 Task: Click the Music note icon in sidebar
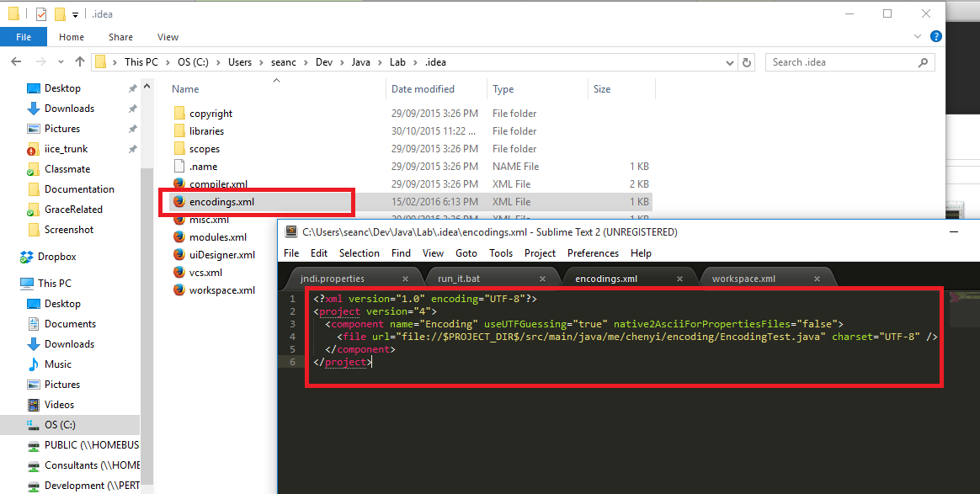pos(34,364)
